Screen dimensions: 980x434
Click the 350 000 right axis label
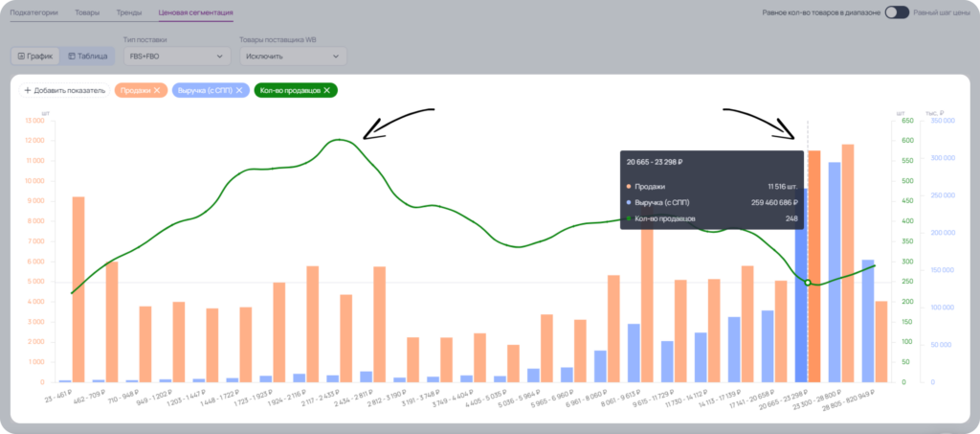pos(943,121)
